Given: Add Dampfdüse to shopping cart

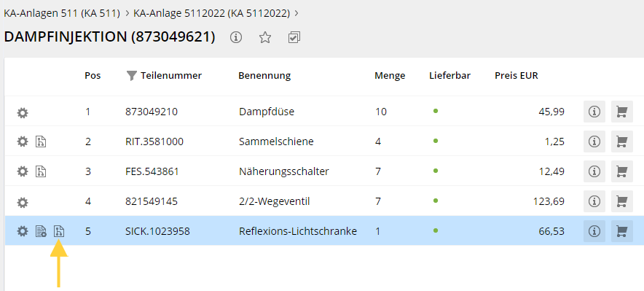Looking at the screenshot, I should coord(622,112).
